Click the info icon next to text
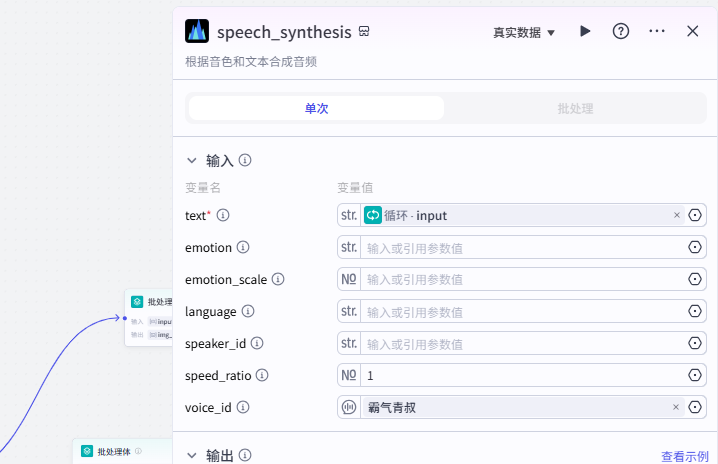 click(223, 215)
